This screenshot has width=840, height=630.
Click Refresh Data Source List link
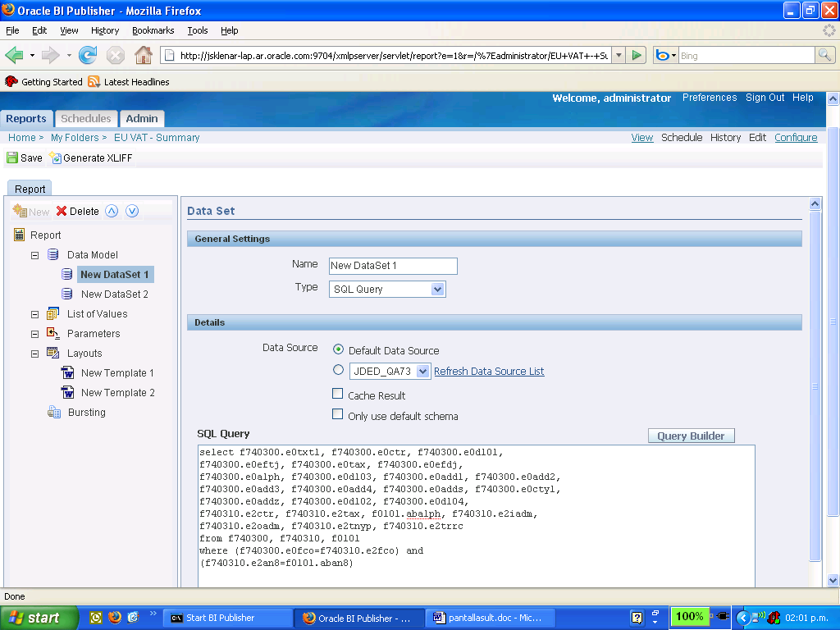click(489, 372)
